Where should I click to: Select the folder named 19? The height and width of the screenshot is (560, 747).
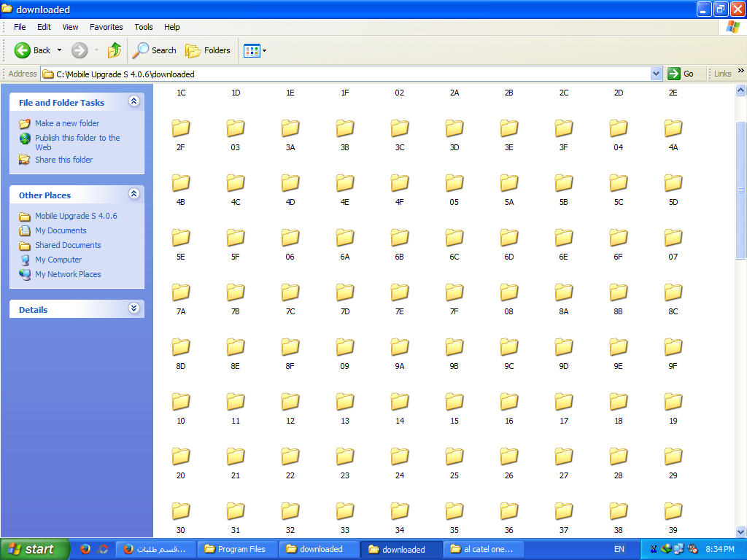[x=673, y=408]
